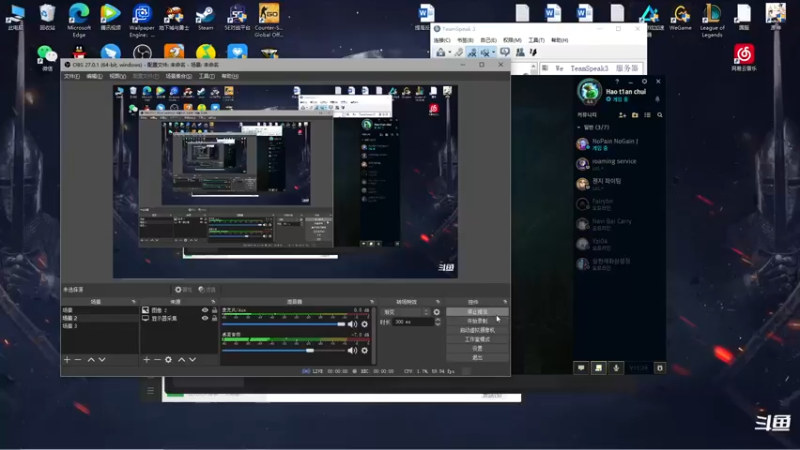
Task: Open the OBS 场景集合(S) menu
Action: 179,77
